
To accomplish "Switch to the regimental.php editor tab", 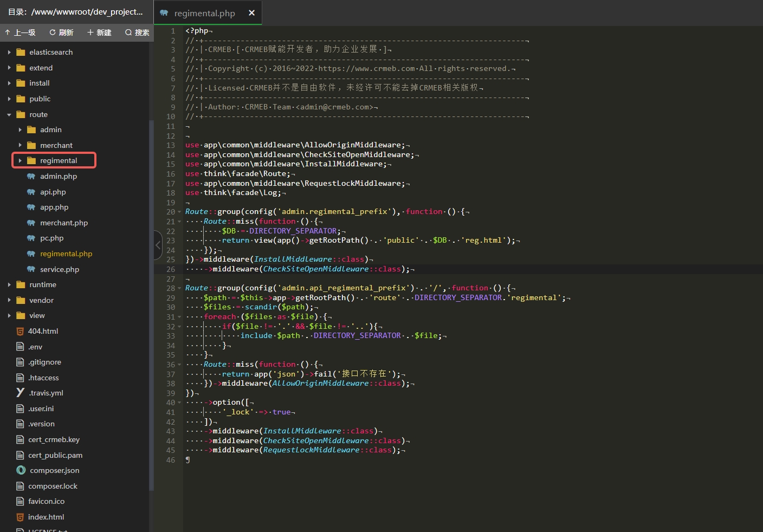I will [x=208, y=13].
